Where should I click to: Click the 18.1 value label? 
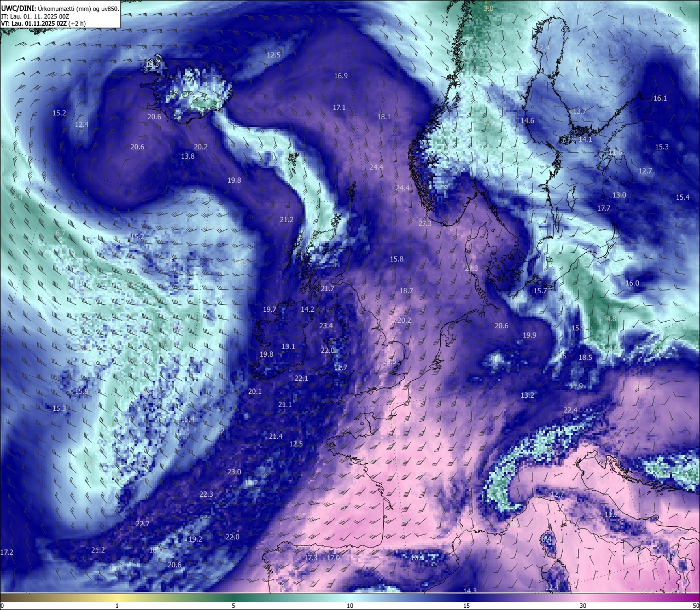[384, 117]
